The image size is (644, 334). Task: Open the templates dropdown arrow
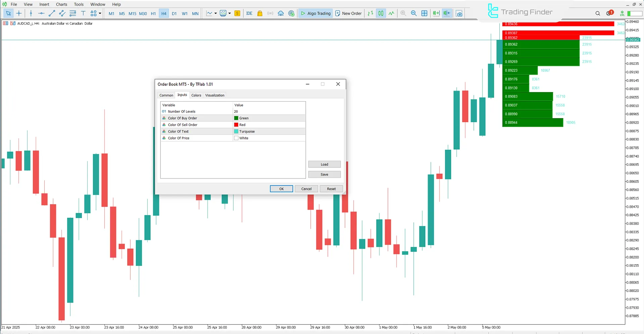[230, 13]
